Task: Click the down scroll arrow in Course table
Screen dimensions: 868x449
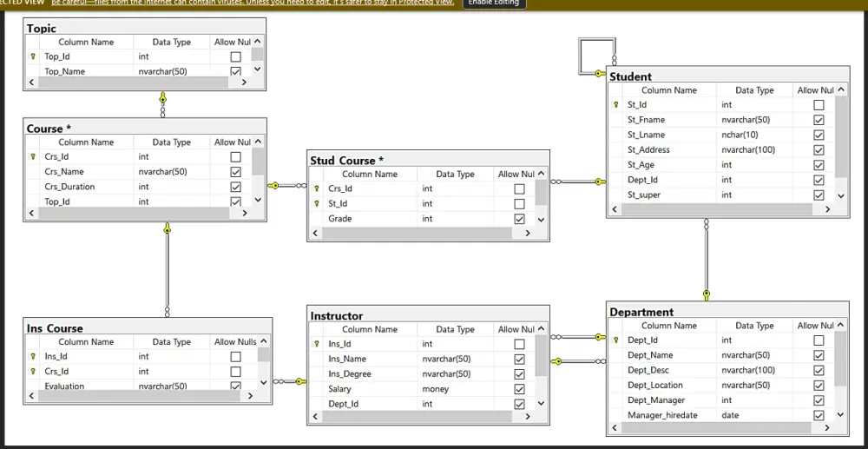Action: [x=257, y=199]
